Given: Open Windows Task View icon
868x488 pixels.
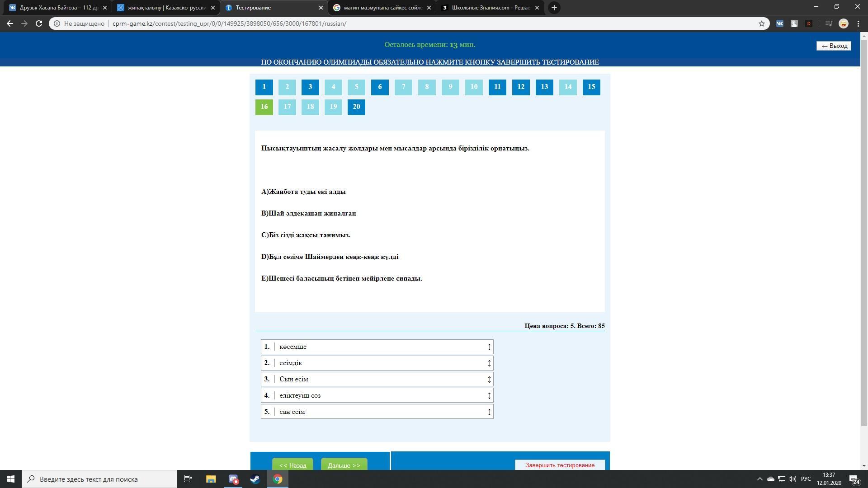Looking at the screenshot, I should point(188,479).
